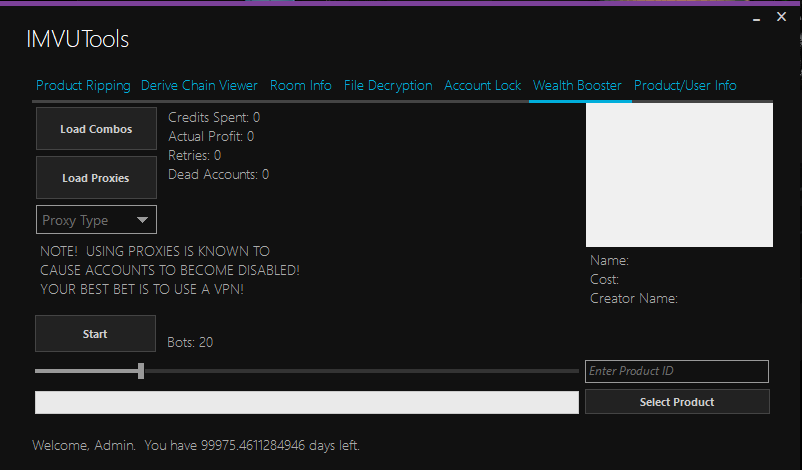Click the 'Name:' label
The width and height of the screenshot is (802, 470).
[x=609, y=260]
